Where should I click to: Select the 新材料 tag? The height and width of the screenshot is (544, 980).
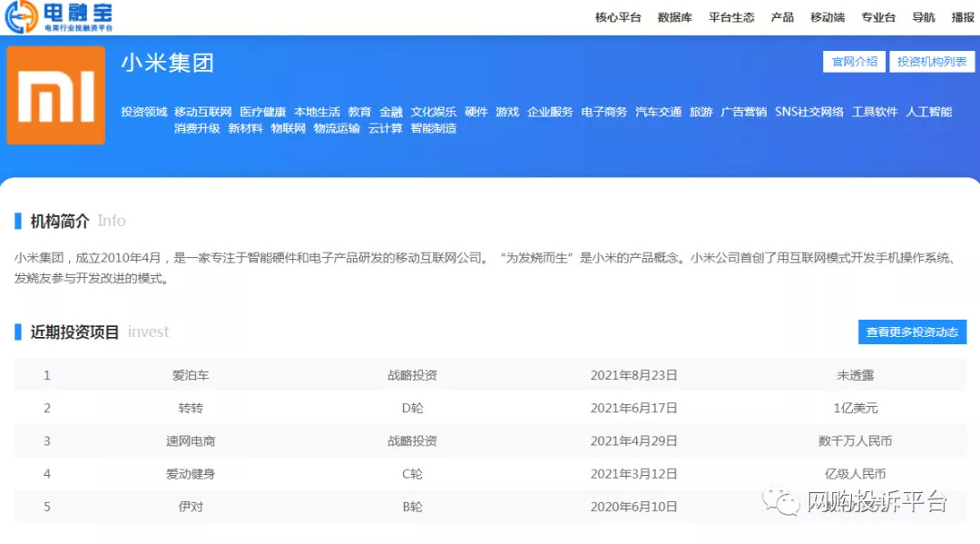click(245, 128)
